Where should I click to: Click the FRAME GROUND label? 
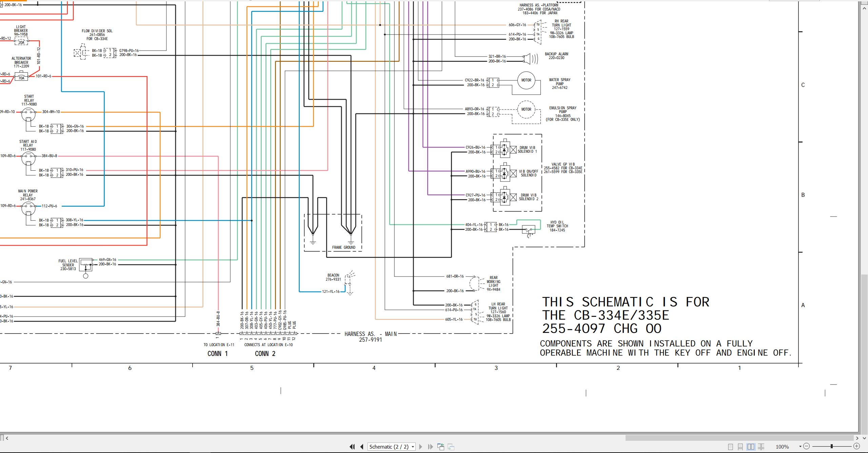pyautogui.click(x=344, y=247)
